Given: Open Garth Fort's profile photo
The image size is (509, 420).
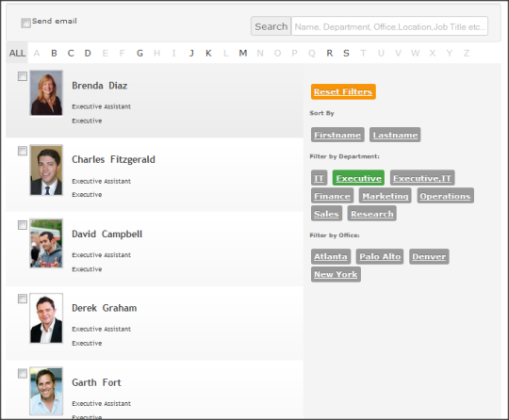Looking at the screenshot, I should (46, 391).
